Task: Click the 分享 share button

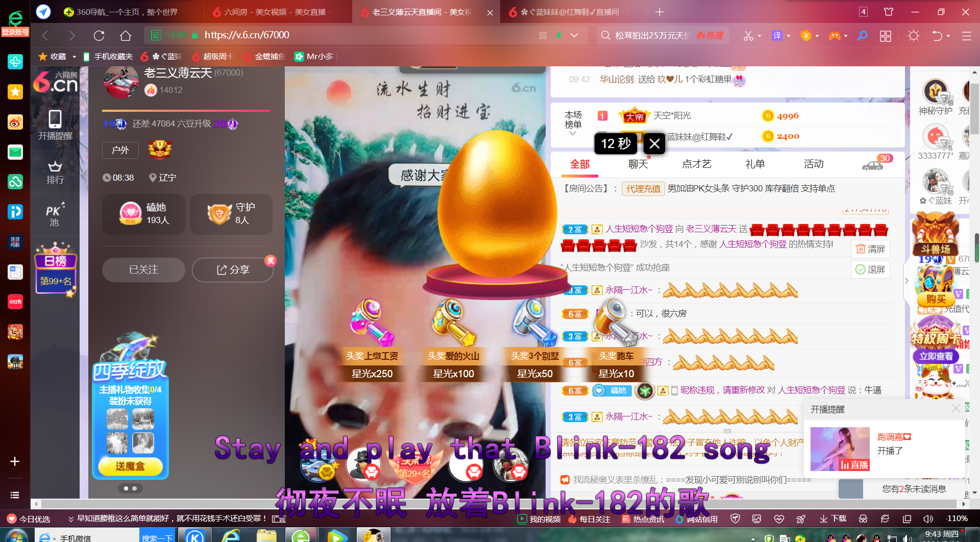Action: (x=232, y=269)
